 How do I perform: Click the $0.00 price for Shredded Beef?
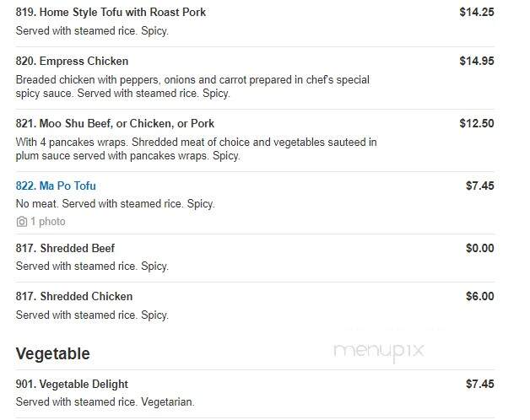[x=480, y=248]
